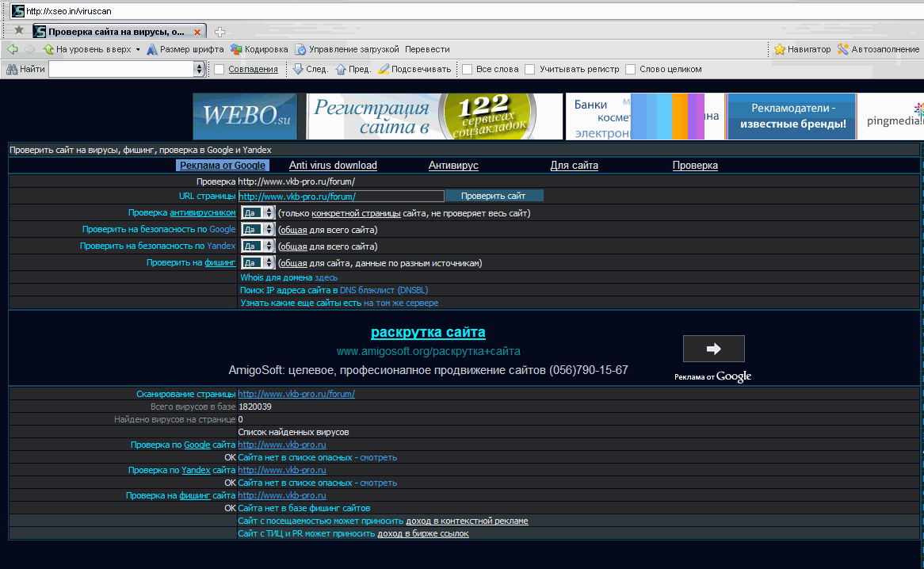Enable the Учитывать регистр checkbox
The height and width of the screenshot is (569, 924).
pyautogui.click(x=530, y=70)
